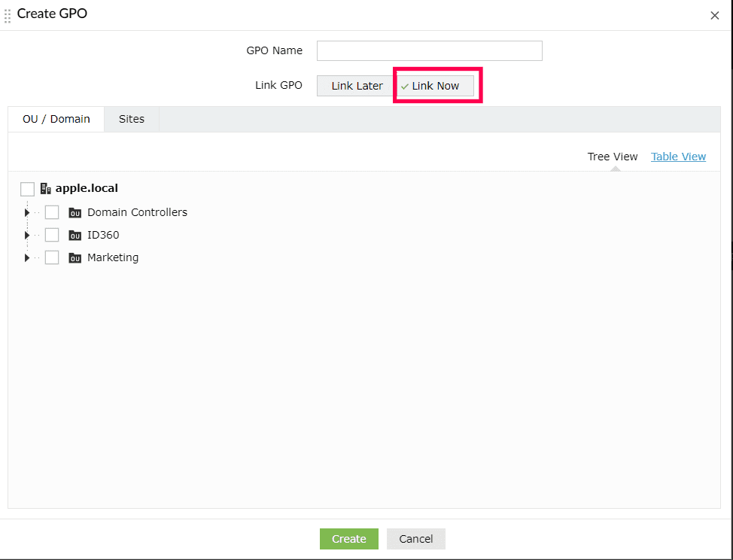Switch to the Sites tab
The height and width of the screenshot is (560, 733).
[132, 119]
